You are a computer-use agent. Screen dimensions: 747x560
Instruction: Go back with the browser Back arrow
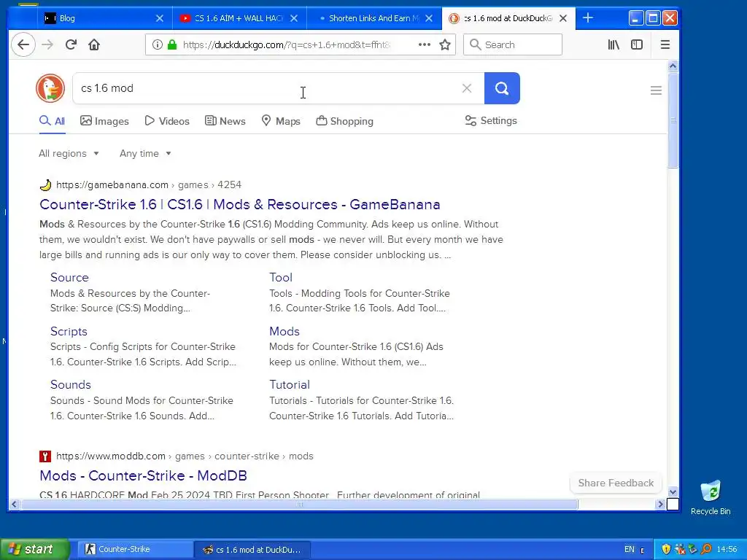23,44
